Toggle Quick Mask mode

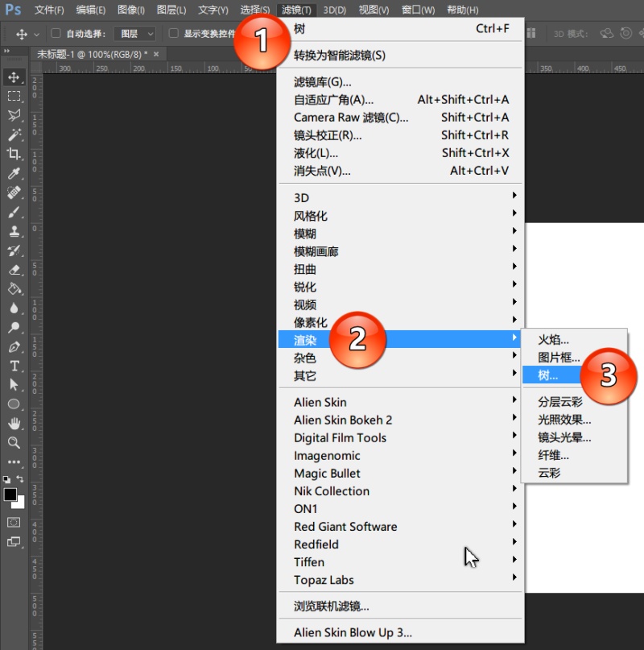tap(14, 522)
